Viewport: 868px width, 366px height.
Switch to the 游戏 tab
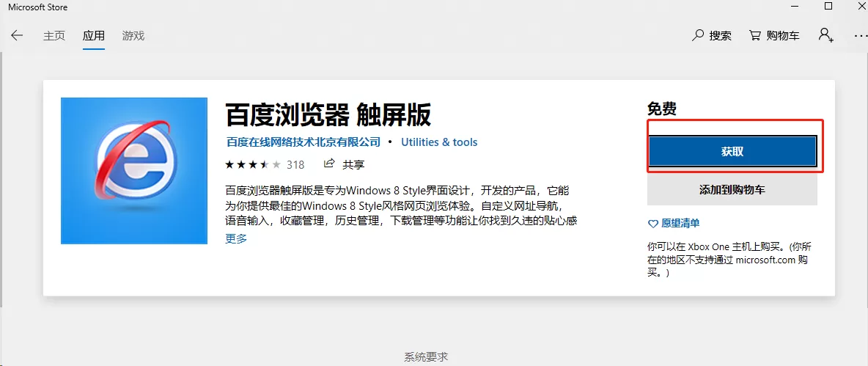pos(133,35)
